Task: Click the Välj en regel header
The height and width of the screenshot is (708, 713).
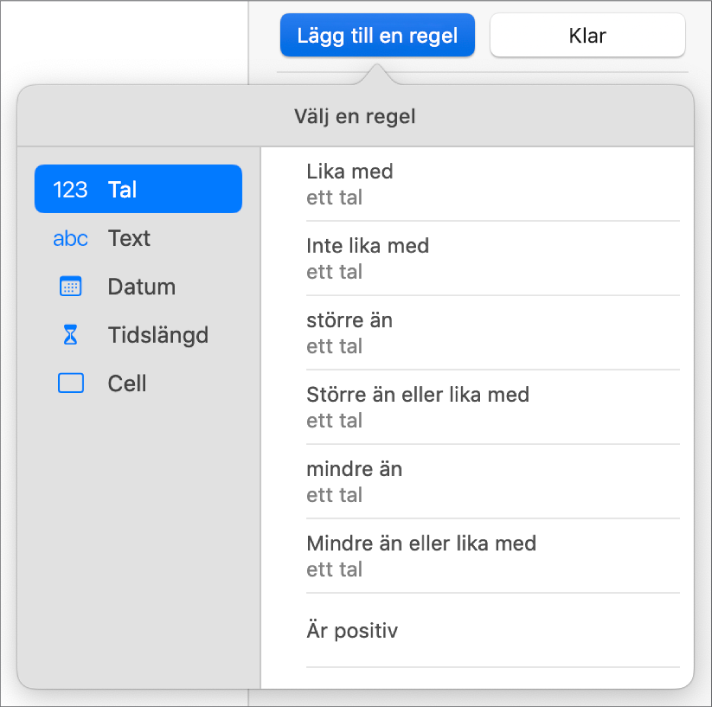Action: (x=355, y=117)
